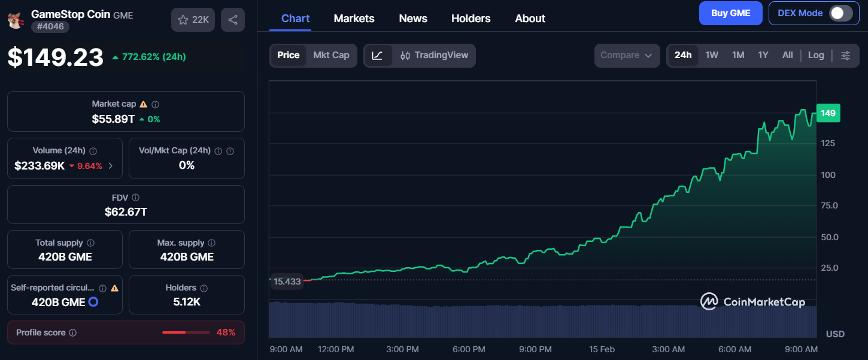
Task: Click the 772.62% (24h) change text
Action: (154, 57)
